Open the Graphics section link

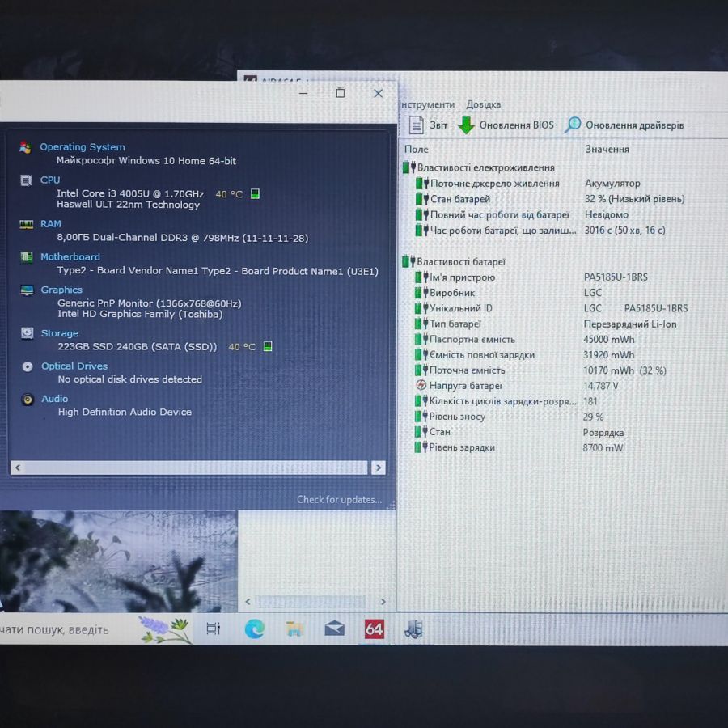tap(61, 290)
